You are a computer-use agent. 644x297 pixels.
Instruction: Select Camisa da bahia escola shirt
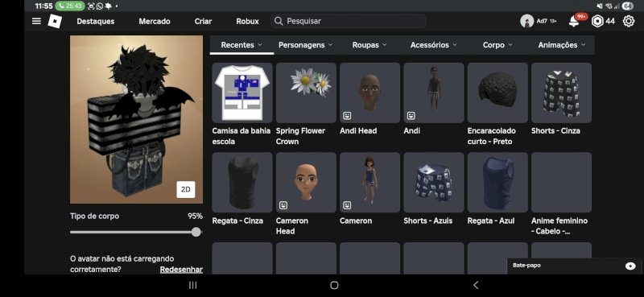(x=242, y=93)
